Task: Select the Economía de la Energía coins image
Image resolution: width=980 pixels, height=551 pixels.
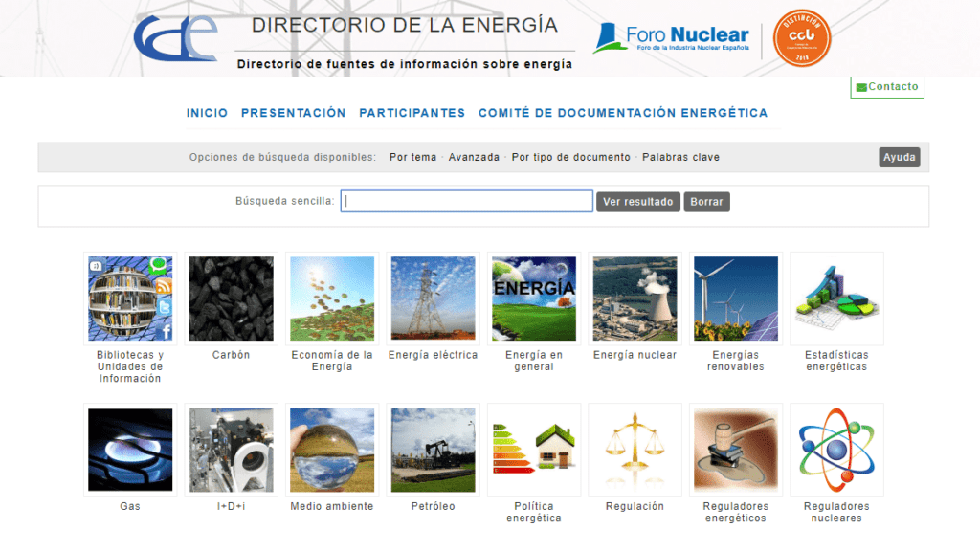Action: [332, 298]
